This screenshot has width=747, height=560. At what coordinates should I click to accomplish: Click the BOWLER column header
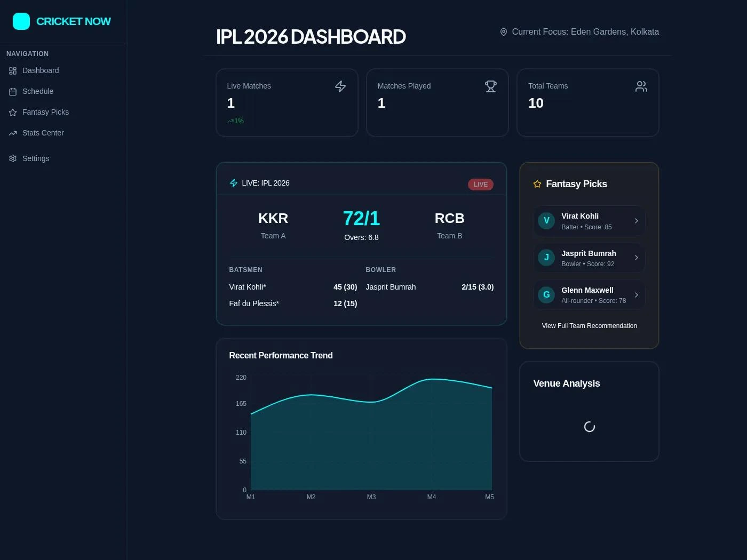coord(380,270)
